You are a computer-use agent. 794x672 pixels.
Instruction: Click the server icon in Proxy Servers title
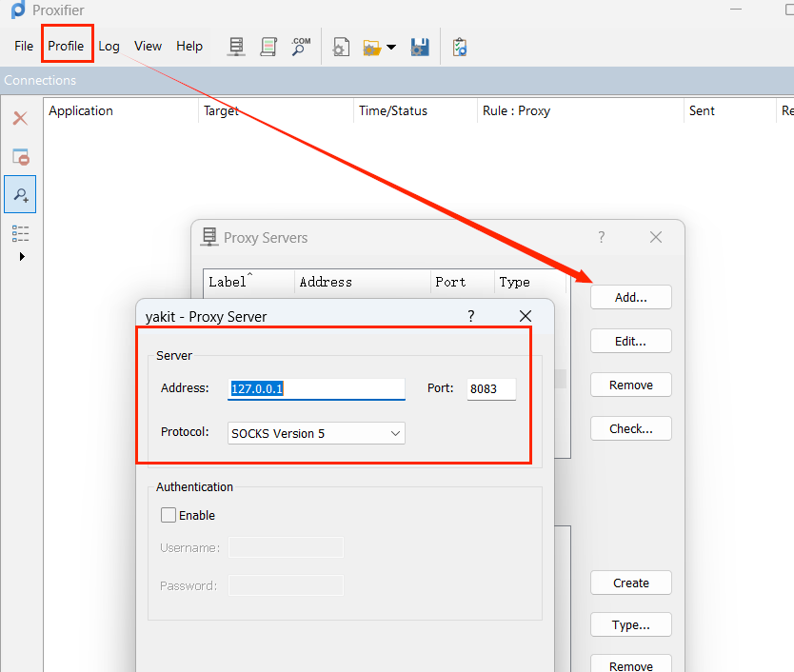point(209,237)
